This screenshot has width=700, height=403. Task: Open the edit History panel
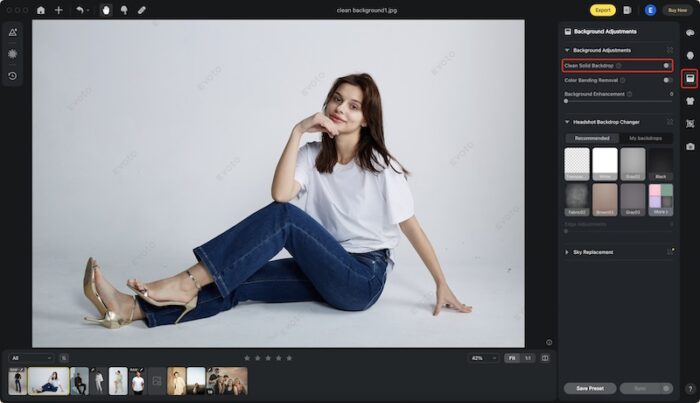(x=12, y=76)
